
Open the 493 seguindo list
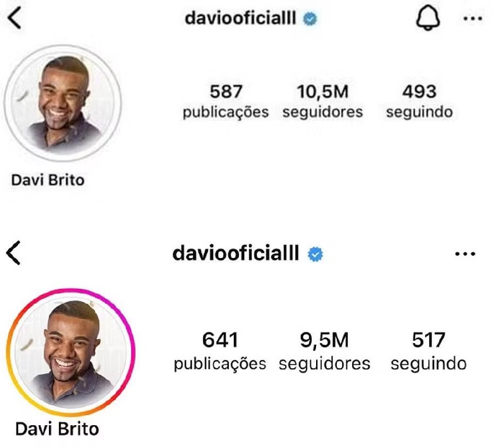(x=420, y=101)
